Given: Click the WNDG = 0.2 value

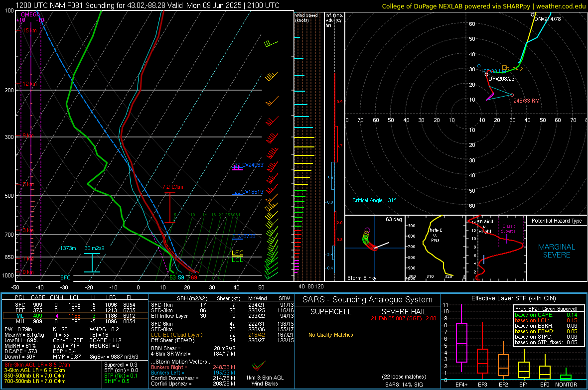Looking at the screenshot, I should click(104, 329).
